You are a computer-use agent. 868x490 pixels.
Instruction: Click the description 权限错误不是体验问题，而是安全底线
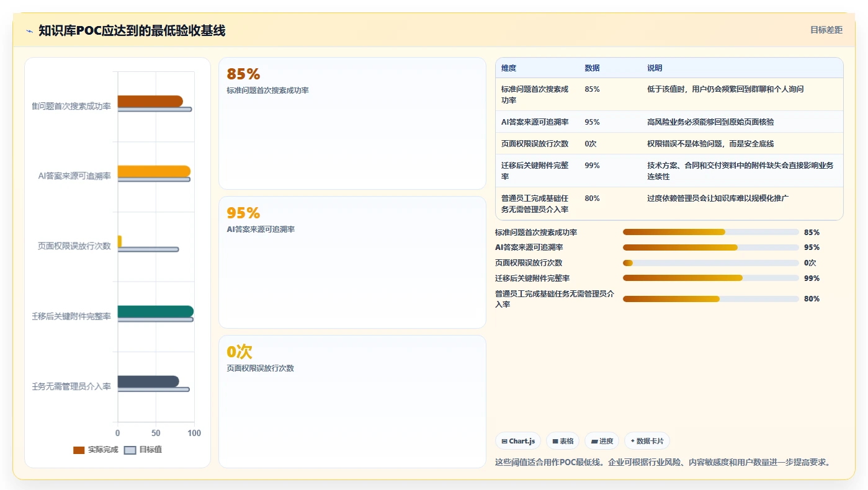710,143
